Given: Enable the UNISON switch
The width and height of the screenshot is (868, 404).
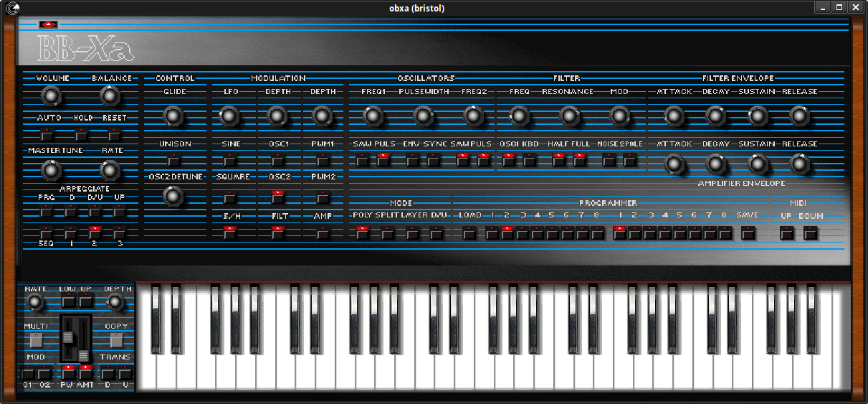Looking at the screenshot, I should pyautogui.click(x=174, y=160).
